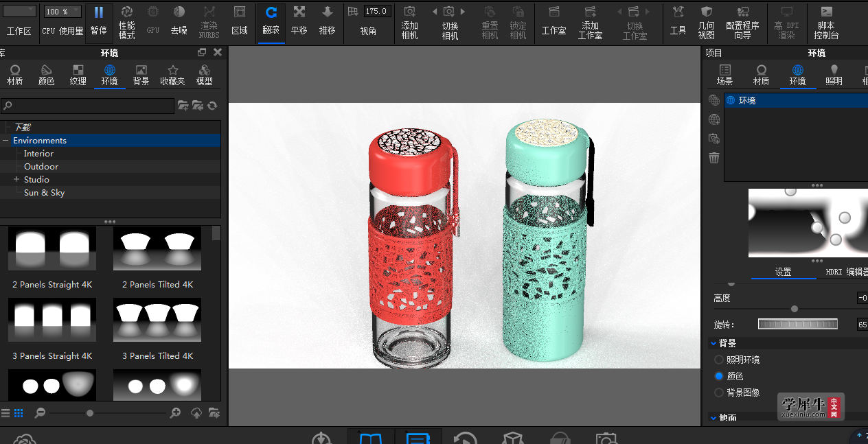Select the 推移 dolly camera tool
868x444 pixels.
(328, 21)
